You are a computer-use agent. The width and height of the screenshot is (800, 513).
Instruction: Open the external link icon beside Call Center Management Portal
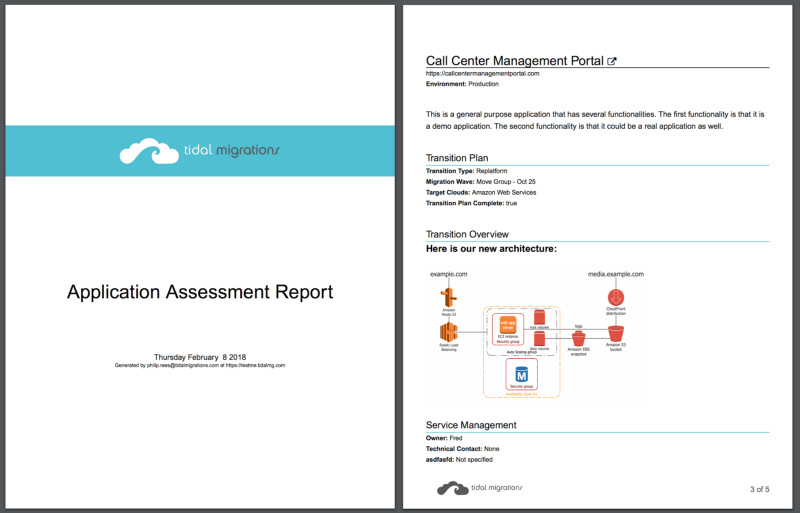(x=612, y=61)
